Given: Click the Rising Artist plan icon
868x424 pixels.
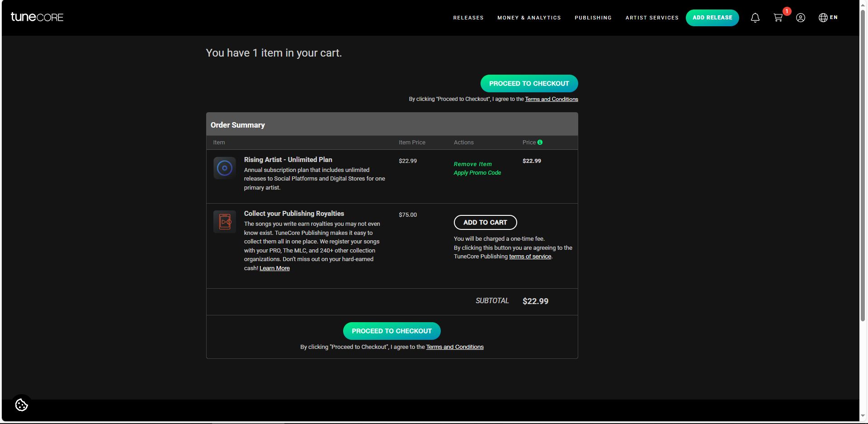Looking at the screenshot, I should (225, 168).
